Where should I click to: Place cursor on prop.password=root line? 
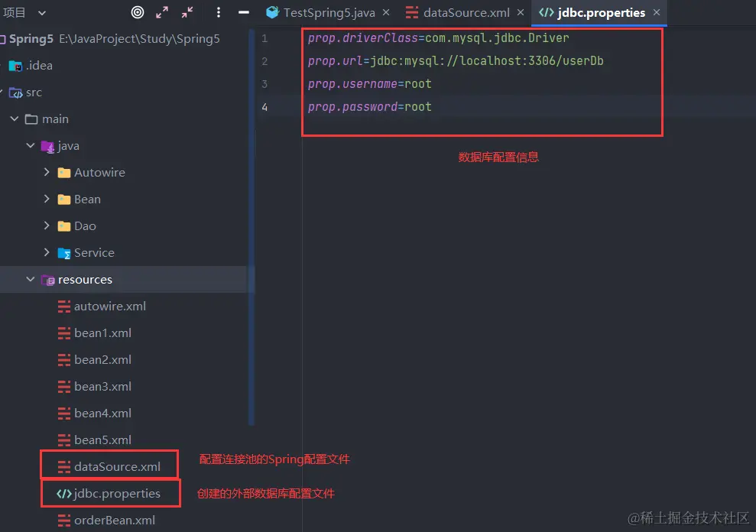(x=369, y=107)
